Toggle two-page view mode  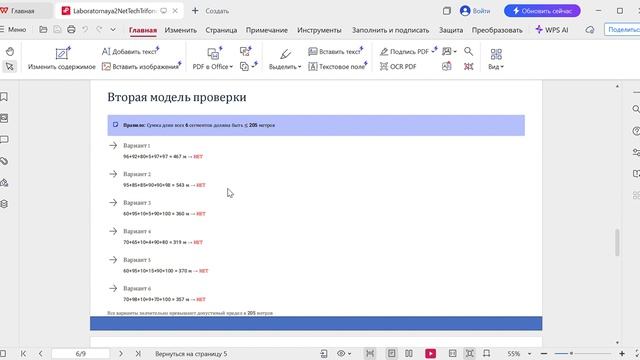coord(409,353)
